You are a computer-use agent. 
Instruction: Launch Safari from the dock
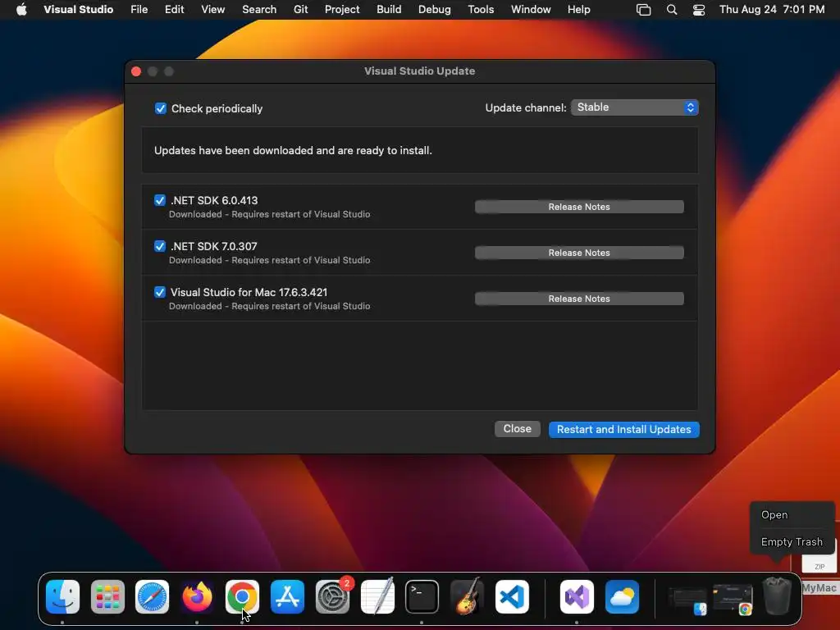152,596
